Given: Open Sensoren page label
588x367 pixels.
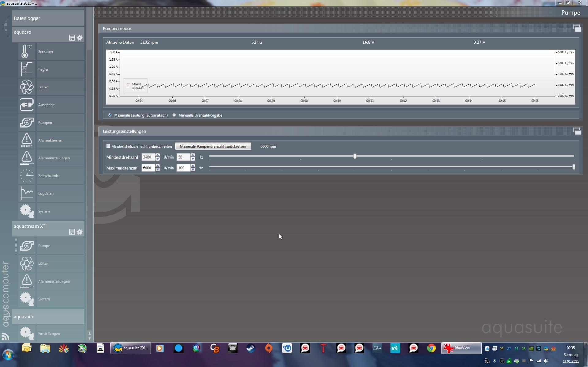Looking at the screenshot, I should click(46, 51).
